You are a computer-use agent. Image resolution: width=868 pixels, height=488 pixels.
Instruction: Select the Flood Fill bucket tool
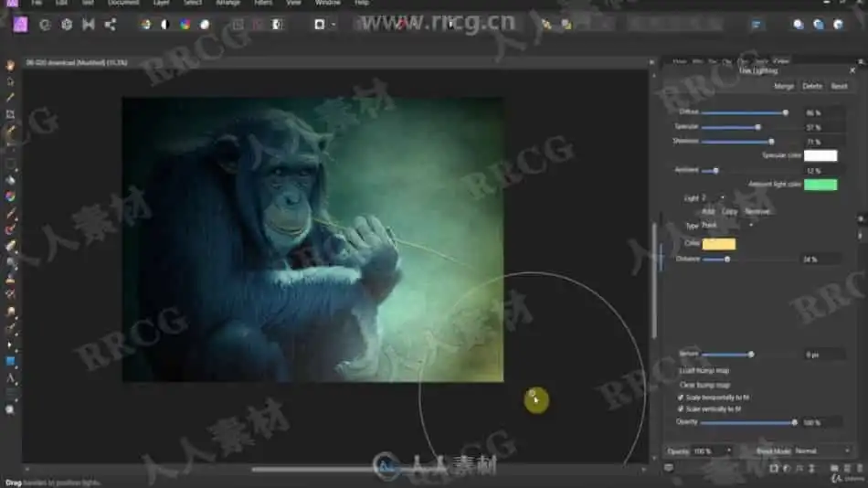click(11, 180)
